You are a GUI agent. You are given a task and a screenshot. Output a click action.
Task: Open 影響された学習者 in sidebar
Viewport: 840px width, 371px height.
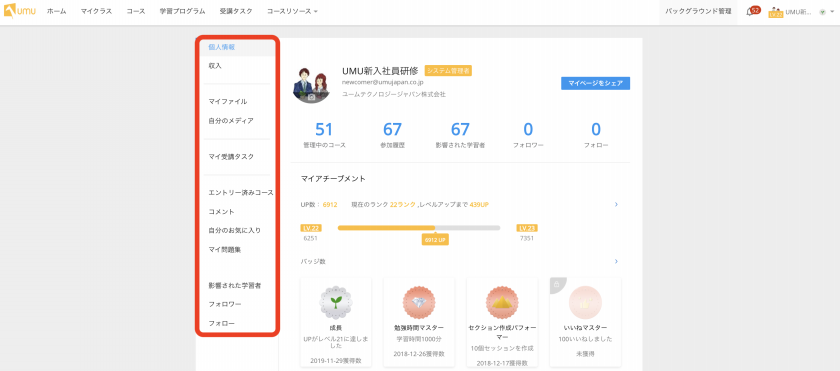coord(235,285)
